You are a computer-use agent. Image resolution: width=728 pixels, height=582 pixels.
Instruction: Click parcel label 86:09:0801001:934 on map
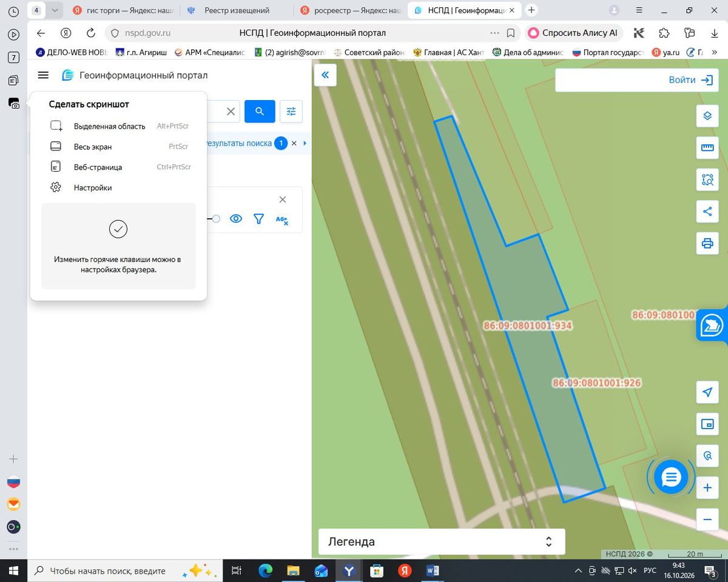tap(528, 326)
